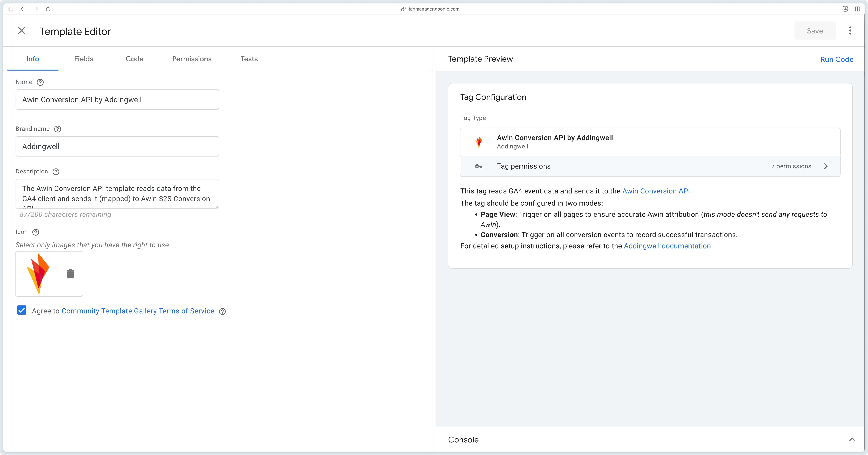Click the link icon in the address bar
The height and width of the screenshot is (455, 868).
pos(403,9)
